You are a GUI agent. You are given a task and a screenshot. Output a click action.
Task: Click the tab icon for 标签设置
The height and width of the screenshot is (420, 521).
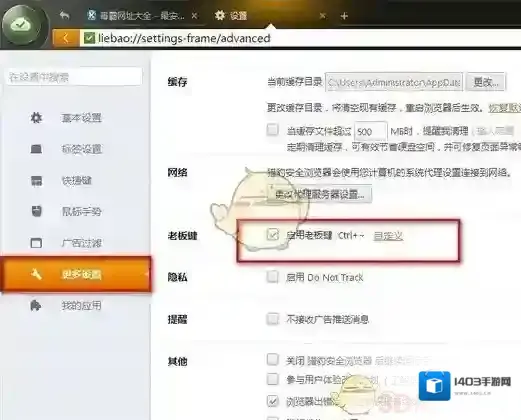coord(36,149)
